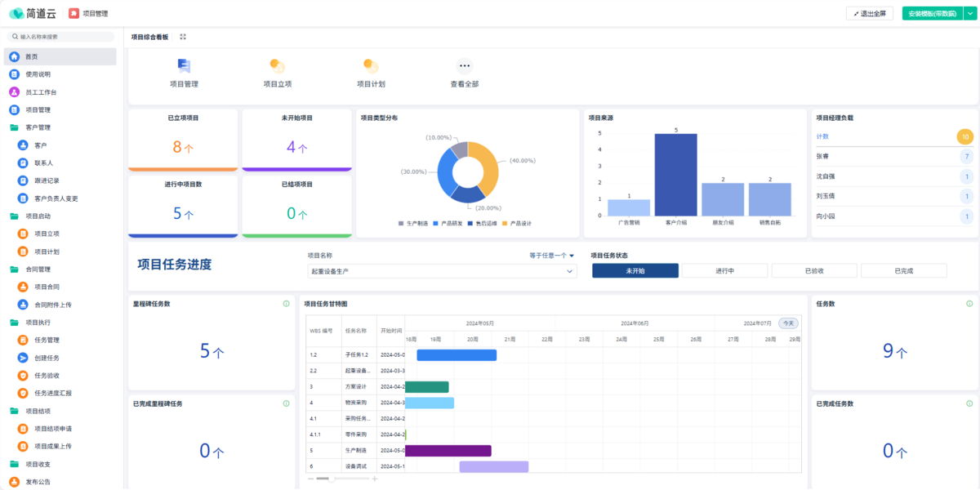
Task: Collapse the 客户管理 folder in sidebar
Action: (14, 127)
